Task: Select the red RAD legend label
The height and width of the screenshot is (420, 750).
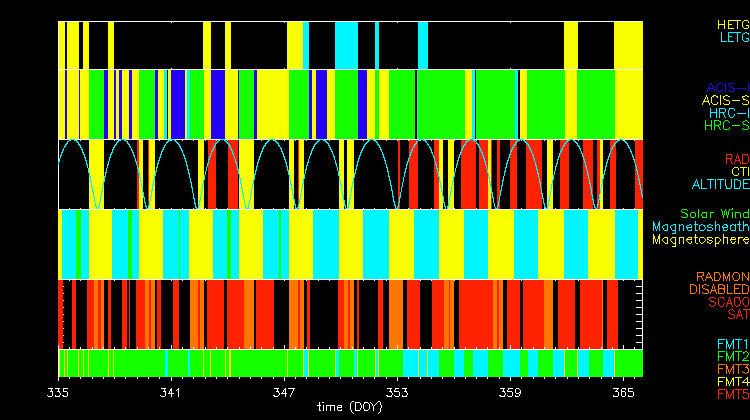Action: tap(736, 159)
